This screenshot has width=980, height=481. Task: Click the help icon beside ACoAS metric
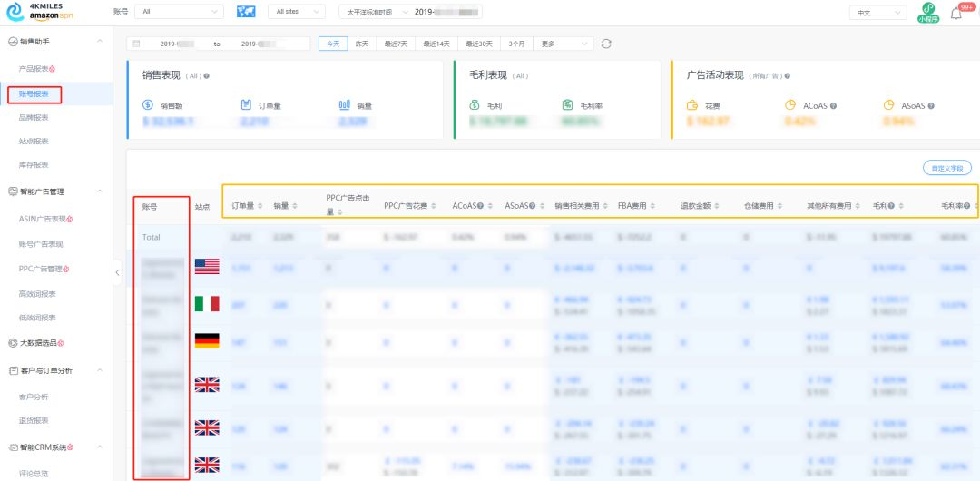coord(833,105)
